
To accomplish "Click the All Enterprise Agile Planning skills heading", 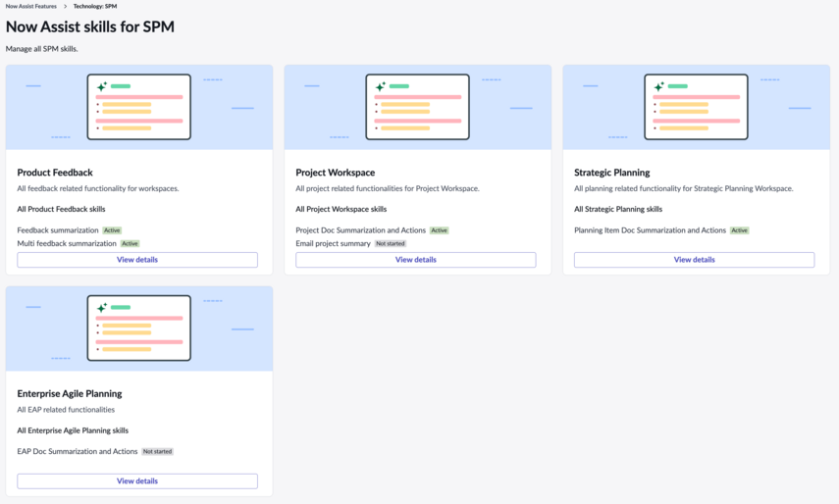I will click(x=73, y=430).
